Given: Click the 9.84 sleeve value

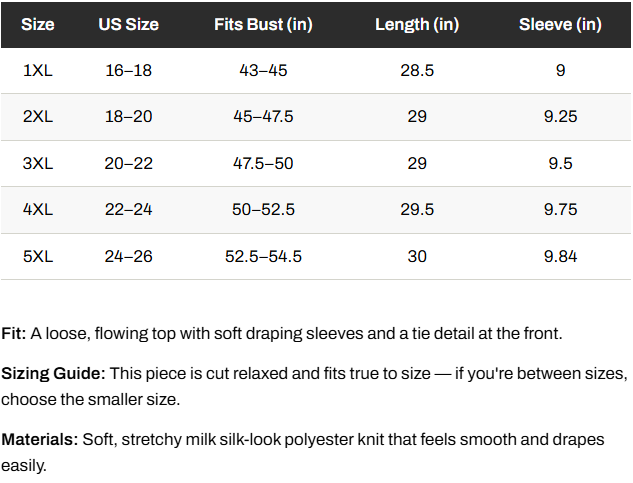Looking at the screenshot, I should [x=560, y=256].
